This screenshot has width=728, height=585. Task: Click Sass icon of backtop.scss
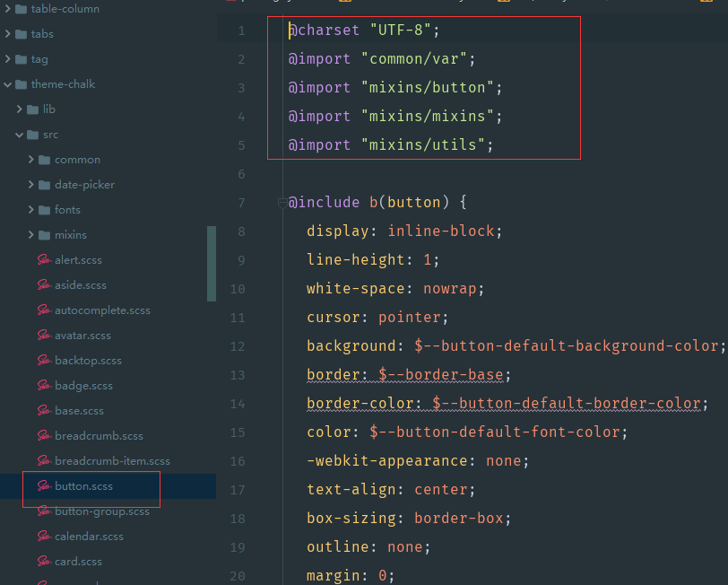coord(44,360)
